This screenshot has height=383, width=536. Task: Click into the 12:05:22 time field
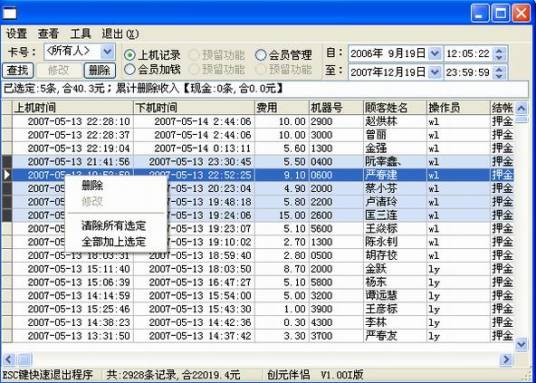pos(469,54)
